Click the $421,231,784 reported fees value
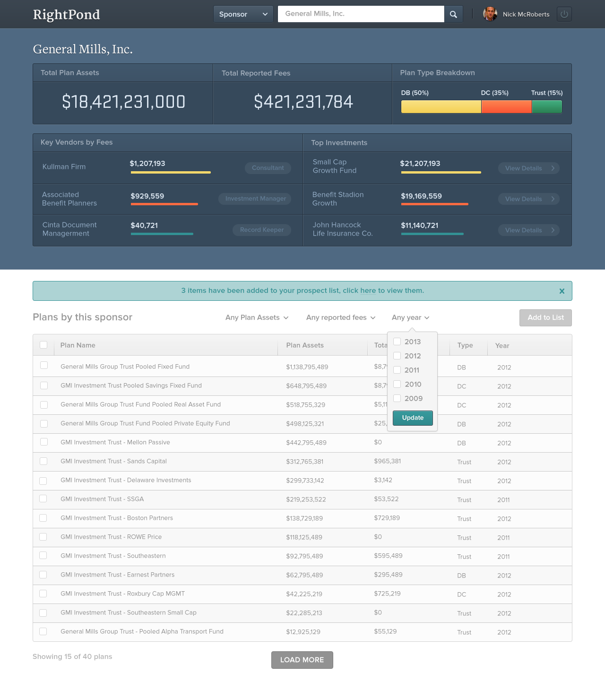This screenshot has width=605, height=700. click(303, 102)
